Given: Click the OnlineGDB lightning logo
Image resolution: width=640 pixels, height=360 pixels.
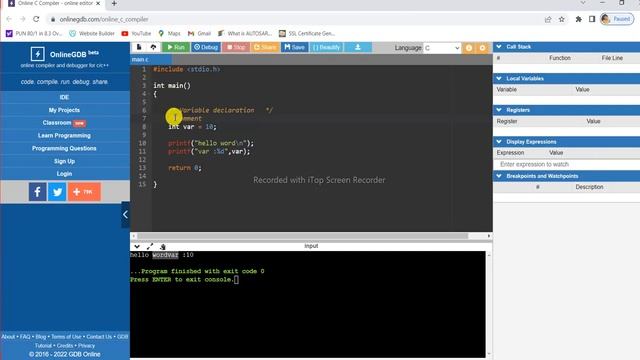Looking at the screenshot, I should point(38,54).
